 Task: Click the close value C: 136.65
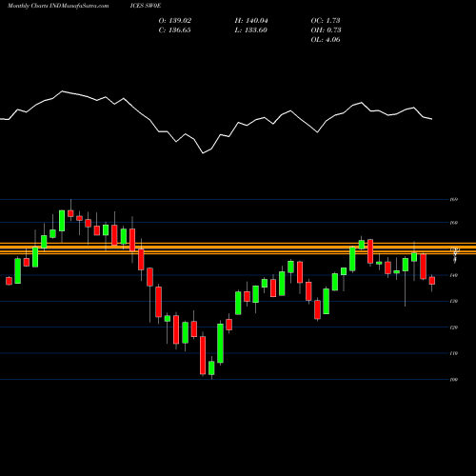175,30
